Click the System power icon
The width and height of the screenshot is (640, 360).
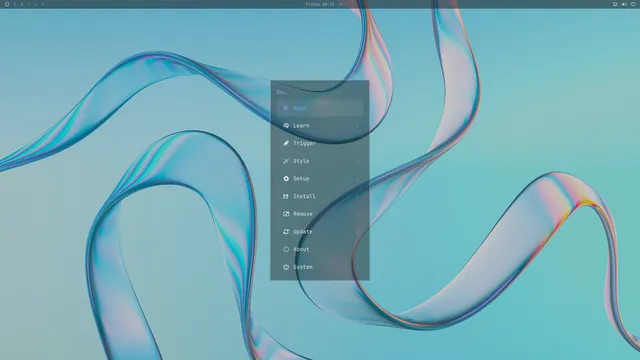286,267
